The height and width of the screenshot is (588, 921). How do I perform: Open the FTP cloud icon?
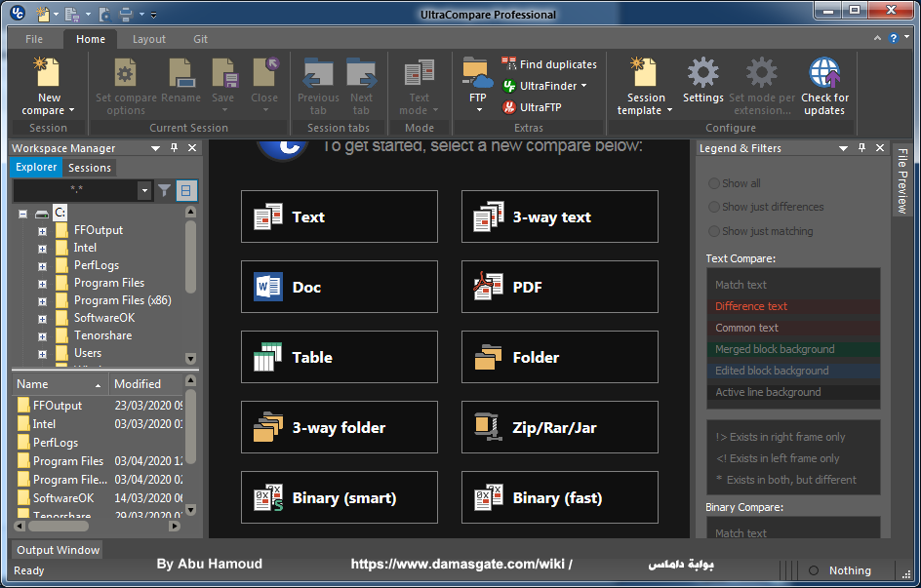[x=477, y=72]
